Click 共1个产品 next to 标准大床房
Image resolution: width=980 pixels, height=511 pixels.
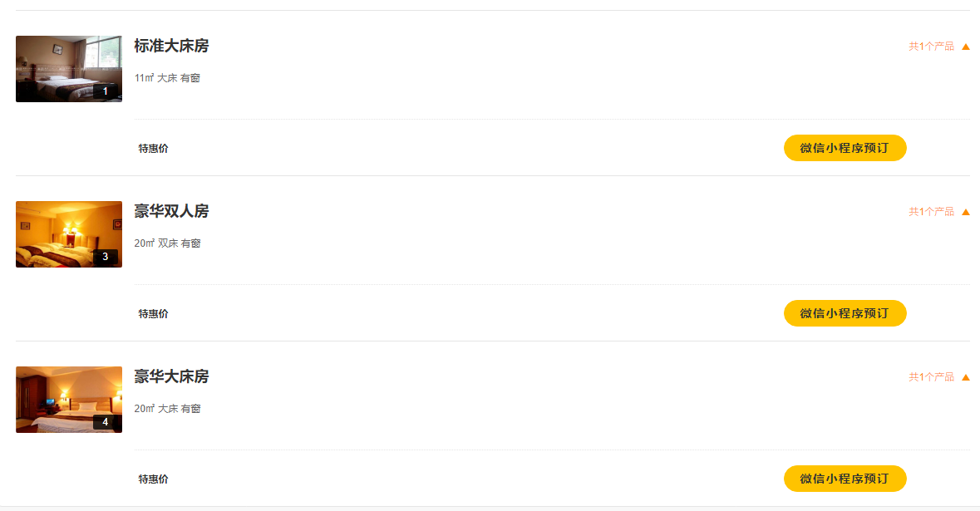931,47
